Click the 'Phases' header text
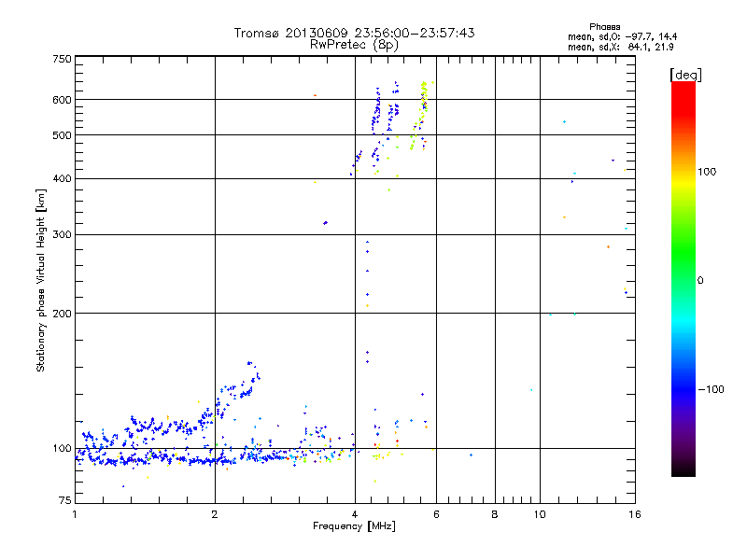Viewport: 747px width, 560px height. tap(604, 27)
